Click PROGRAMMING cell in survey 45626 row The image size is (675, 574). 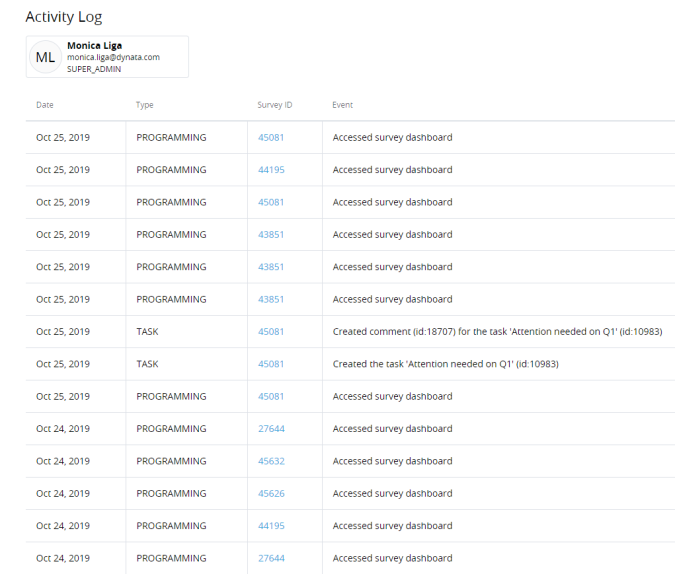(171, 493)
